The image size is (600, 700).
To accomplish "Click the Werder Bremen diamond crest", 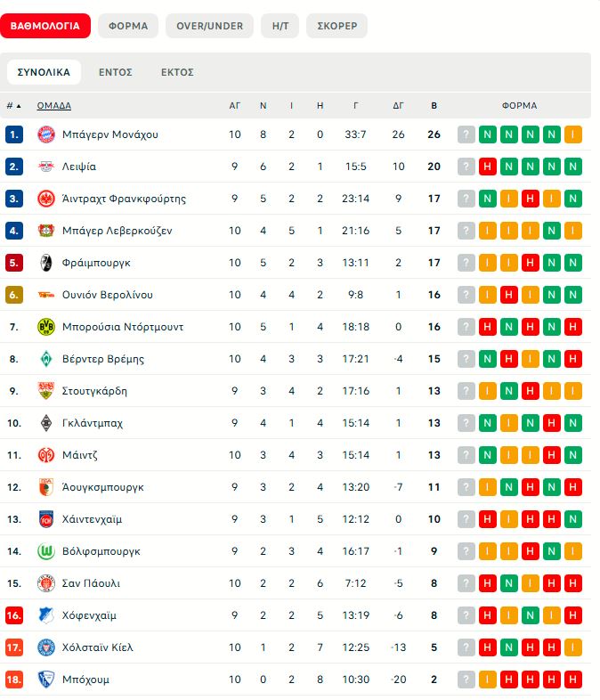I will click(45, 359).
